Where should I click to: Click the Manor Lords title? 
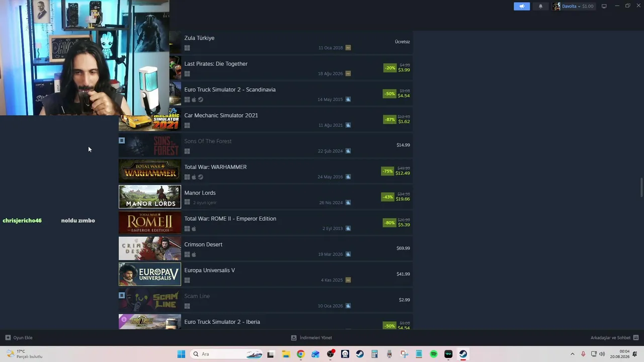(200, 193)
